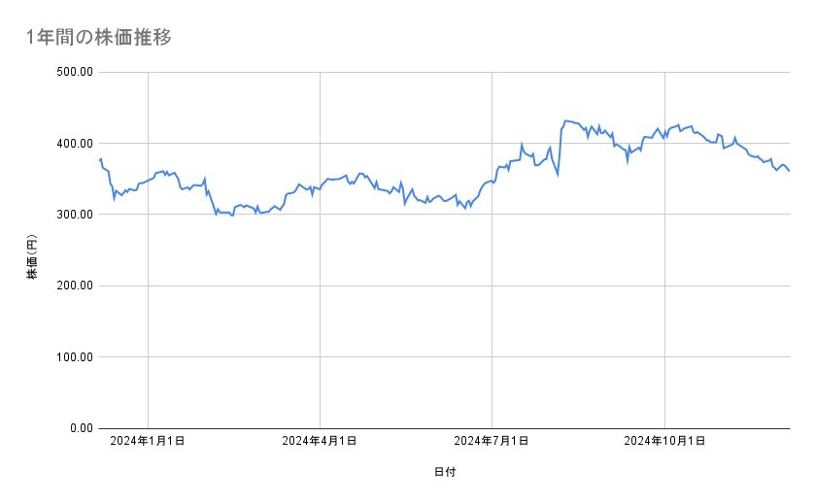Screen dimensions: 815x504
Task: Click the 500.00 y-axis label
Action: tap(73, 72)
